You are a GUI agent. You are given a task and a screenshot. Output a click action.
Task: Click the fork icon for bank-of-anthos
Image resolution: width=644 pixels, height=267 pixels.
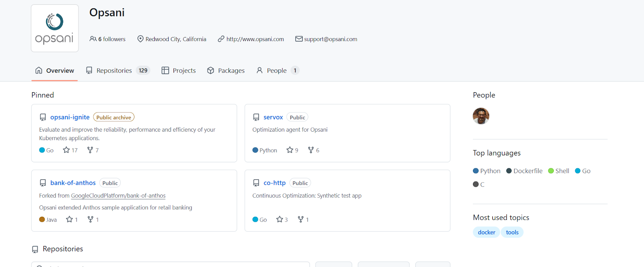(91, 219)
